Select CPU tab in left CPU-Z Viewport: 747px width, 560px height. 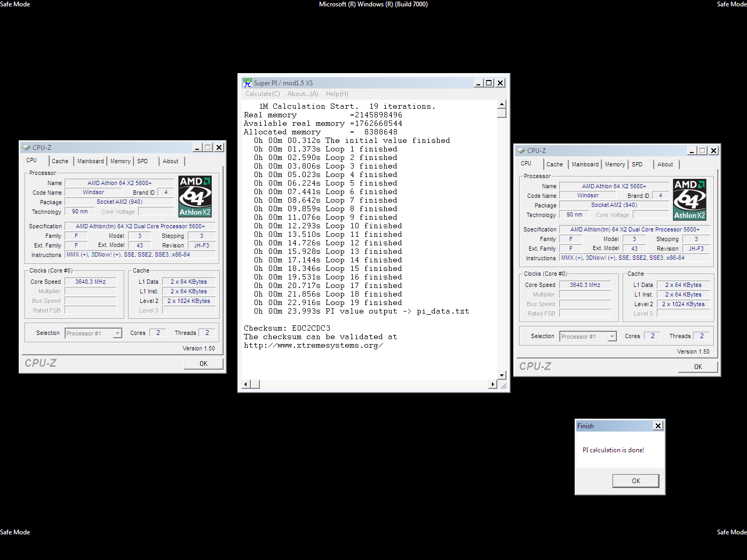click(36, 161)
